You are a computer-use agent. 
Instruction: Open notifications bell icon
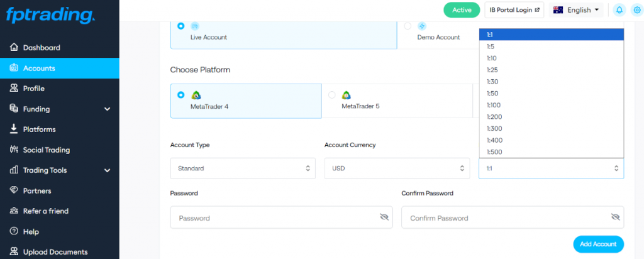pos(619,10)
